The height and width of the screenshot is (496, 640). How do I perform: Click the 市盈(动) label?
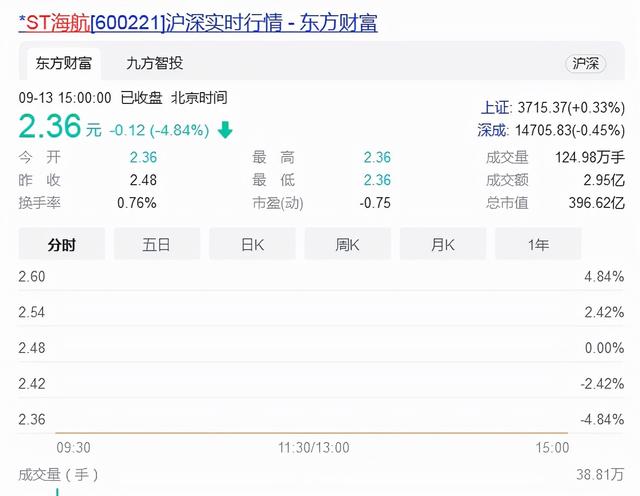click(x=278, y=203)
